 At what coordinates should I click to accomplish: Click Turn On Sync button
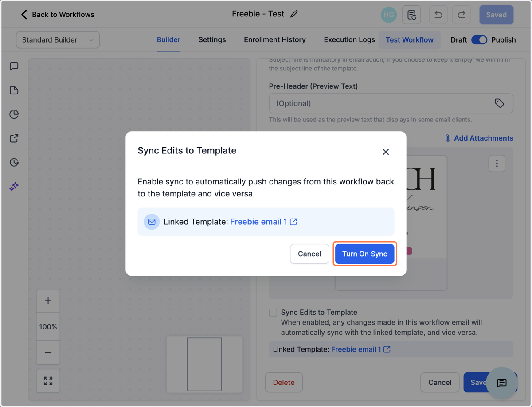[365, 254]
